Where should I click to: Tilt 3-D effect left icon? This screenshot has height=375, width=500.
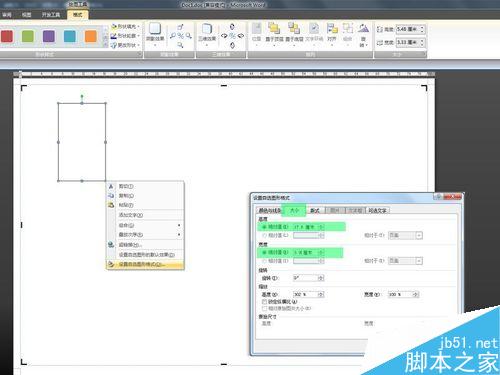(x=224, y=36)
